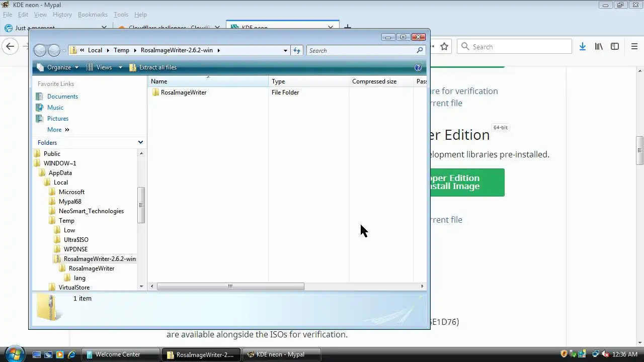Select WPDNSE folder in tree
The image size is (644, 362).
coord(75,249)
